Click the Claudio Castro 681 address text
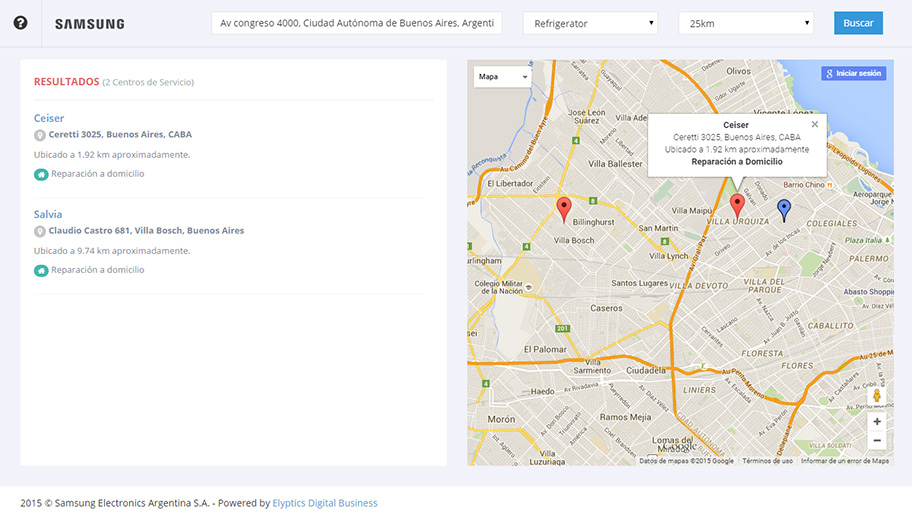Viewport: 912px width, 520px height. pos(146,230)
